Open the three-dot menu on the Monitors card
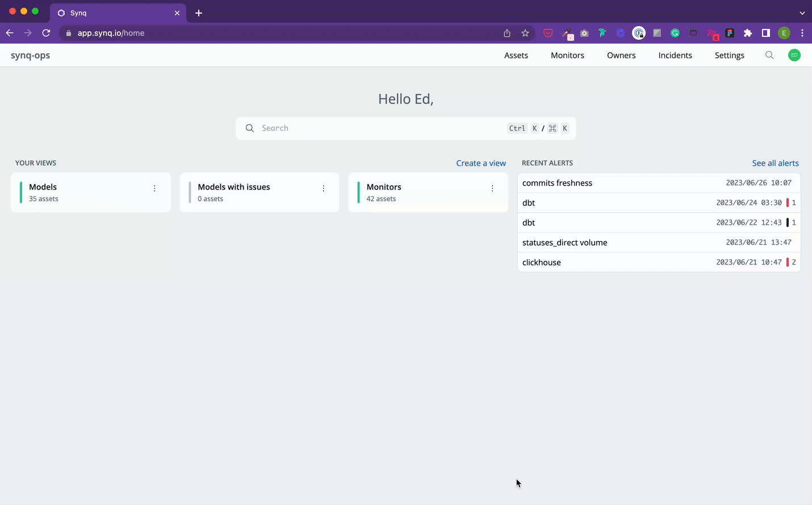The image size is (812, 505). pos(492,188)
